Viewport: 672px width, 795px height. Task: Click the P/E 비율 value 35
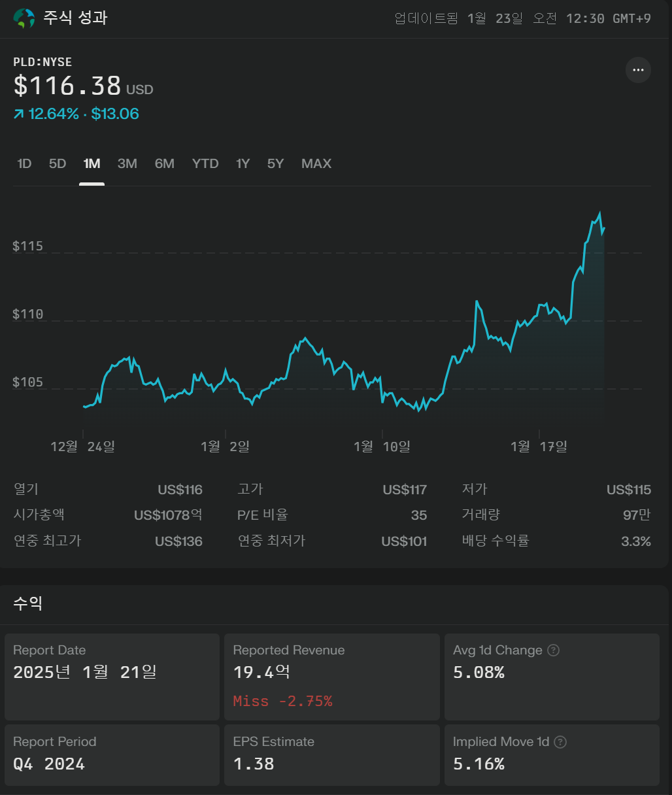[419, 515]
